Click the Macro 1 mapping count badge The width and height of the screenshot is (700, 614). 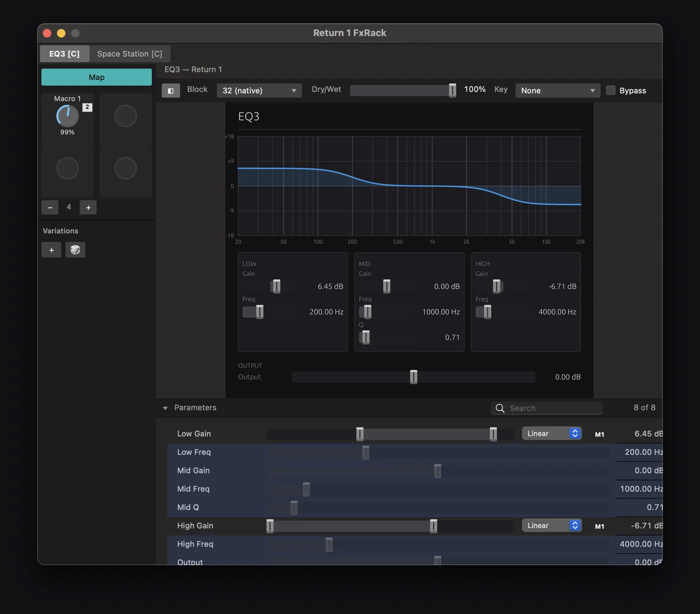coord(87,107)
